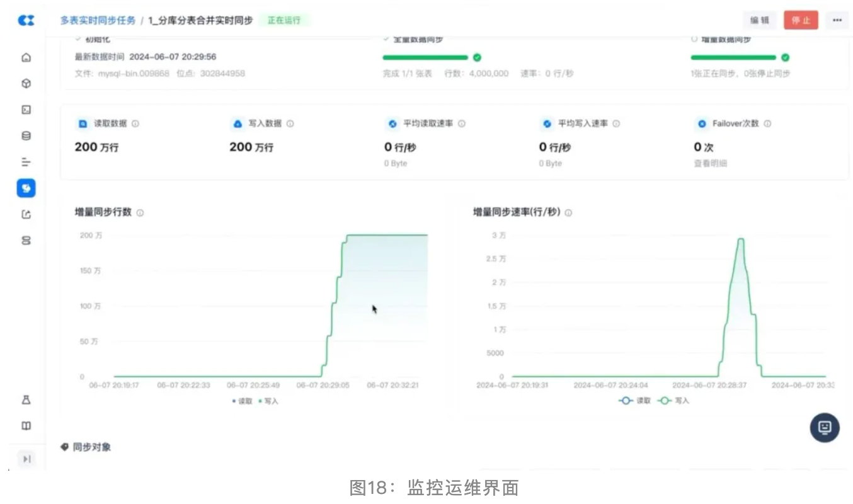Click info icon beside Failover次数
The height and width of the screenshot is (504, 853).
pos(767,124)
